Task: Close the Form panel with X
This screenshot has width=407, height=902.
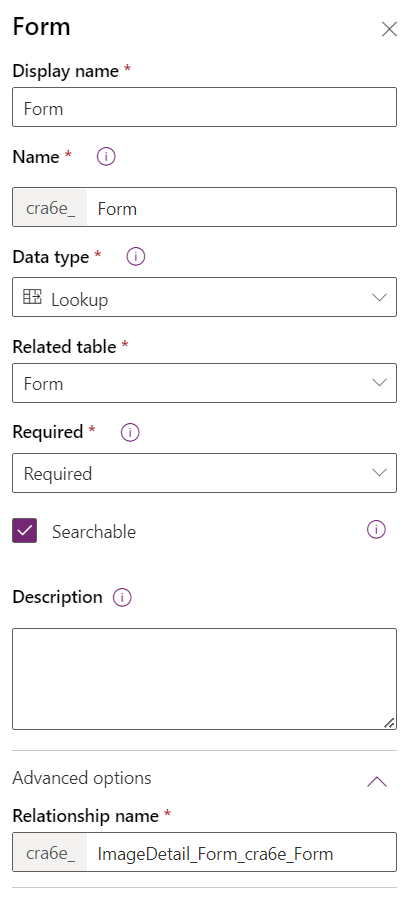Action: pyautogui.click(x=389, y=29)
